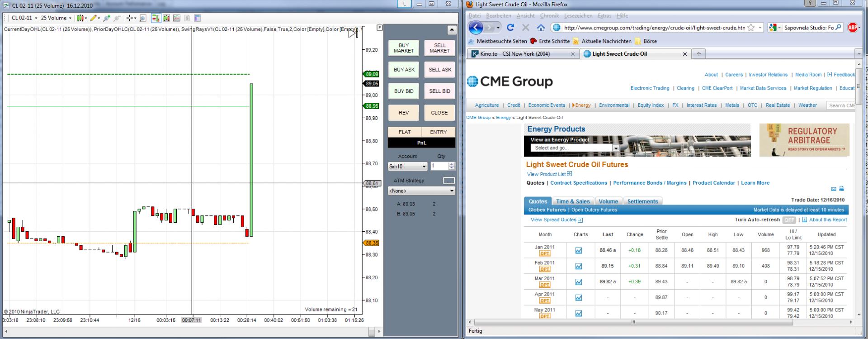The image size is (868, 339).
Task: Click the CME page vertical scrollbar thumb
Action: click(x=859, y=86)
